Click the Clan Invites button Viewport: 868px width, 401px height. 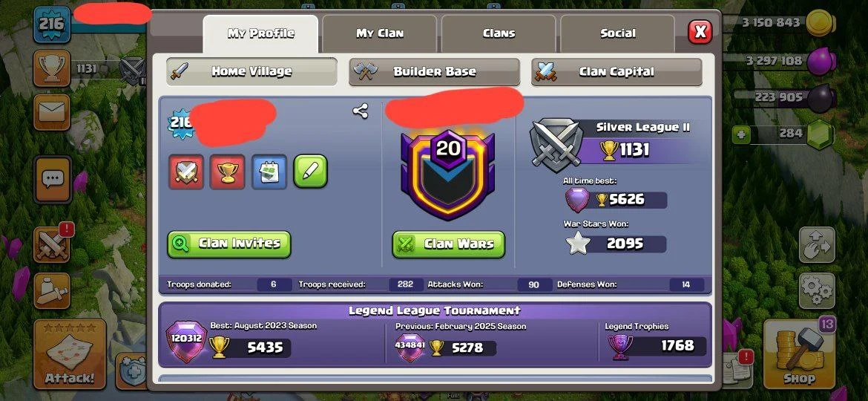(229, 244)
